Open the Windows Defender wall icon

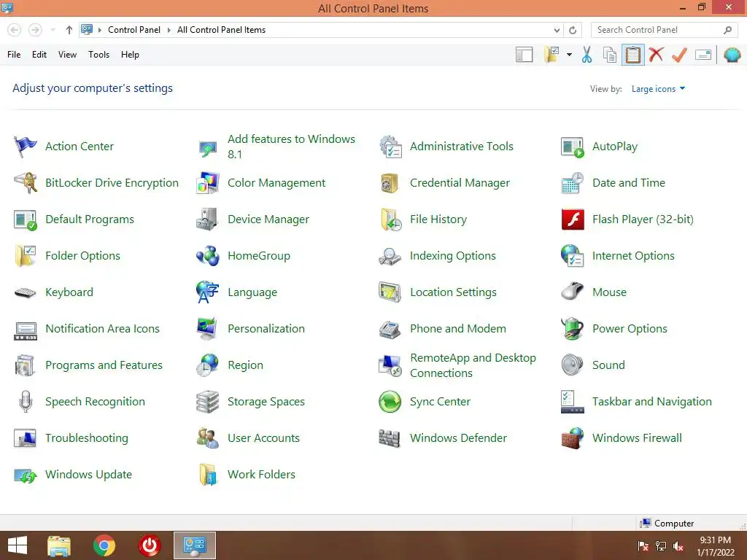[x=390, y=438]
